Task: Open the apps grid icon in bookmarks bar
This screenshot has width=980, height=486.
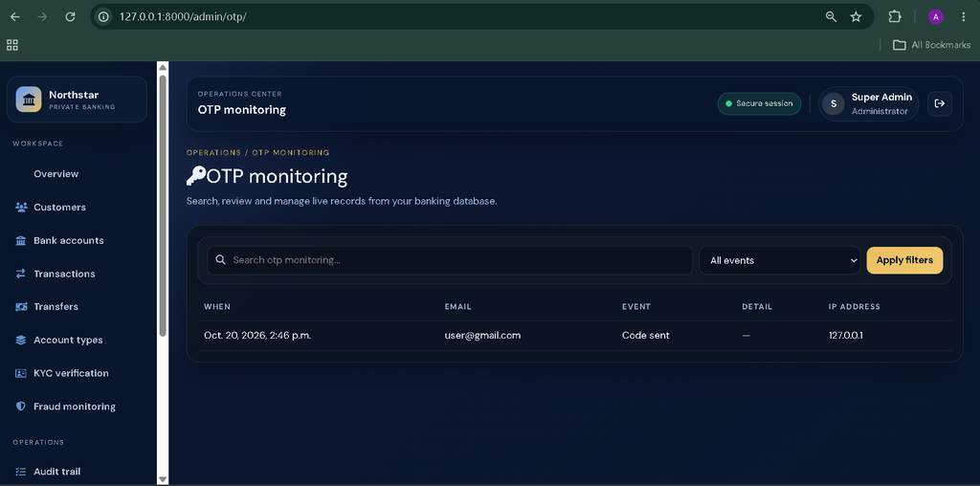Action: pos(11,45)
